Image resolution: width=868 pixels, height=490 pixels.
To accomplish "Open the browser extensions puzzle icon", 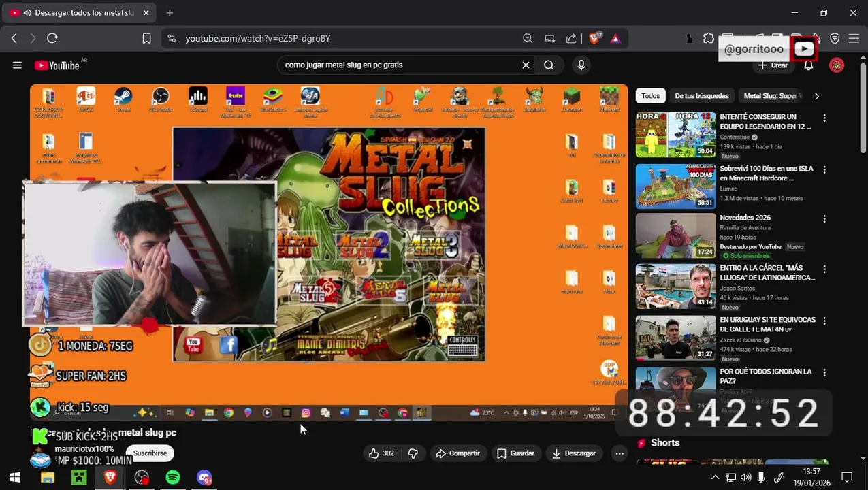I will tap(709, 39).
